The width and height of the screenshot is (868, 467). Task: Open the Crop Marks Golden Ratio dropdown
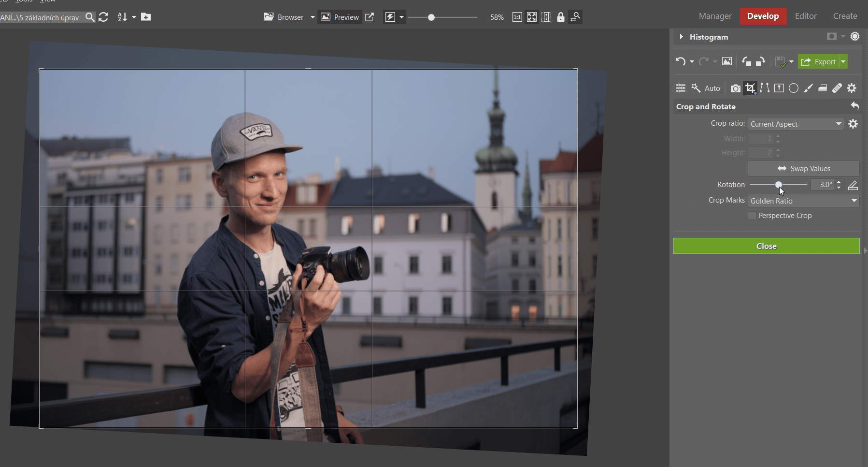pyautogui.click(x=804, y=201)
